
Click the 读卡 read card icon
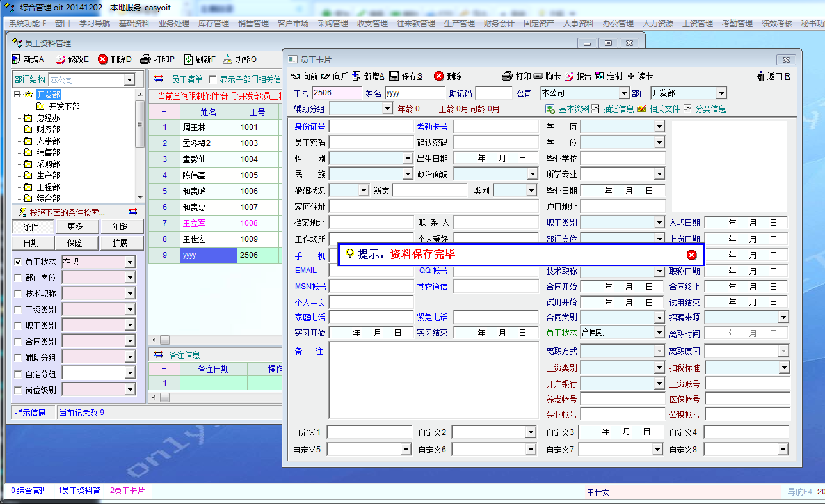[630, 76]
